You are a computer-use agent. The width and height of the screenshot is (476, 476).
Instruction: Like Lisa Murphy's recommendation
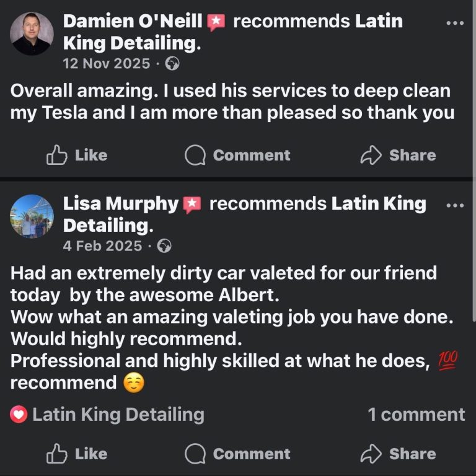(77, 454)
